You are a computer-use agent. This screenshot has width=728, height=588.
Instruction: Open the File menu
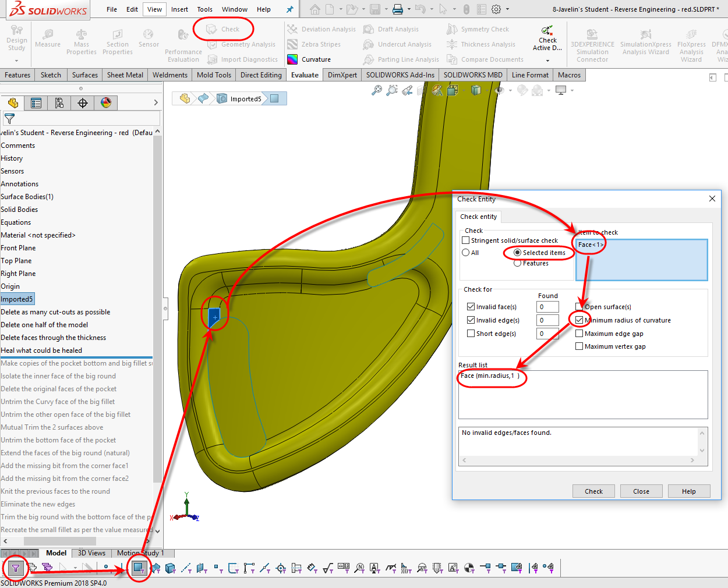[x=112, y=9]
